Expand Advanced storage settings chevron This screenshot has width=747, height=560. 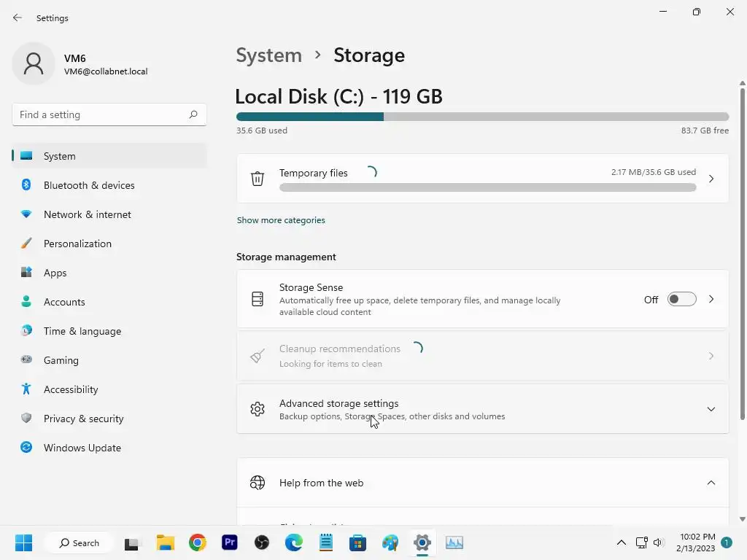click(711, 409)
